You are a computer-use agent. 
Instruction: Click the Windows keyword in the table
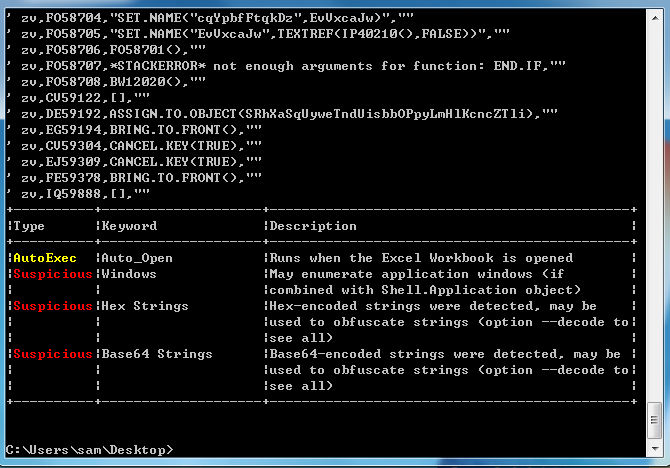129,274
